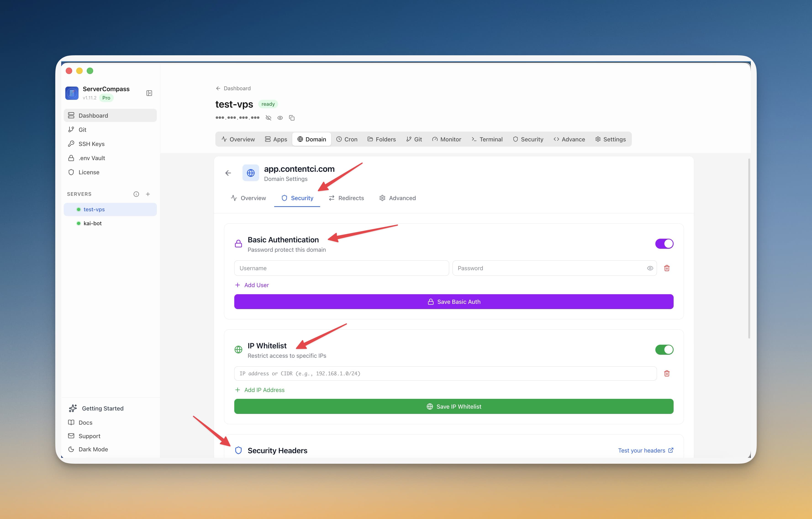Collapse the ServerCompass sidebar
This screenshot has width=812, height=519.
(x=149, y=93)
